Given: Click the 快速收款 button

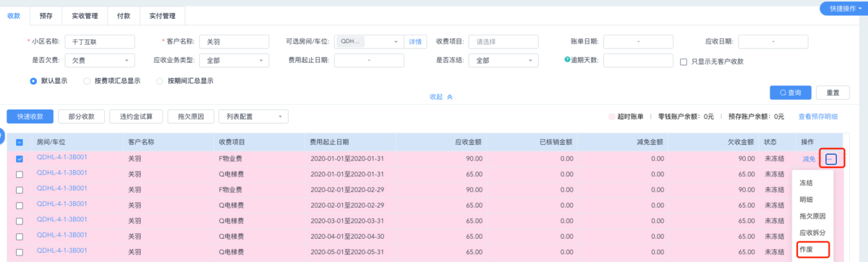Looking at the screenshot, I should click(x=30, y=116).
